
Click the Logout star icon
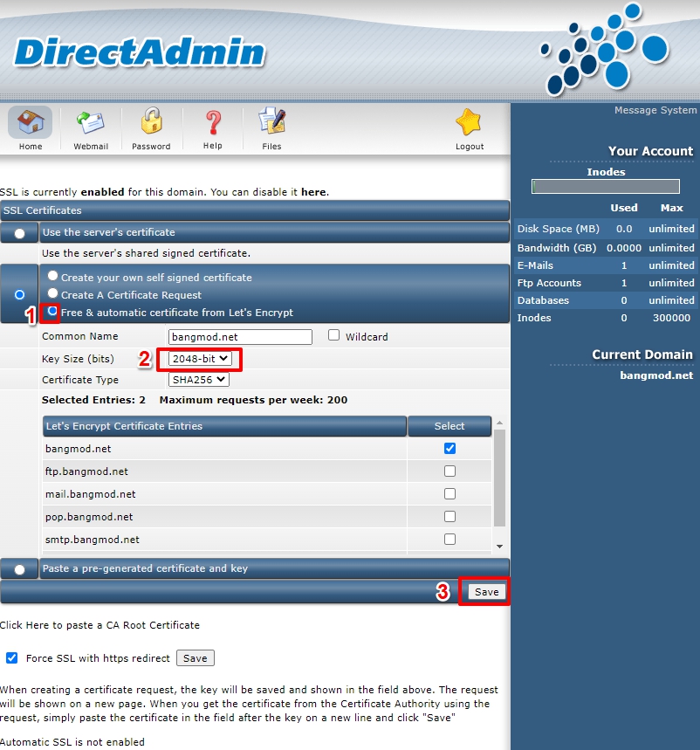pyautogui.click(x=469, y=122)
